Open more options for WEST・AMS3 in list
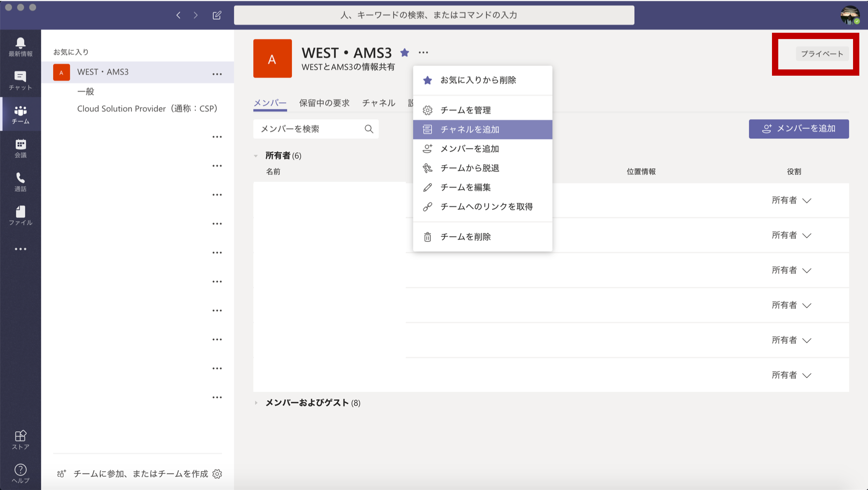The height and width of the screenshot is (490, 868). pos(217,74)
